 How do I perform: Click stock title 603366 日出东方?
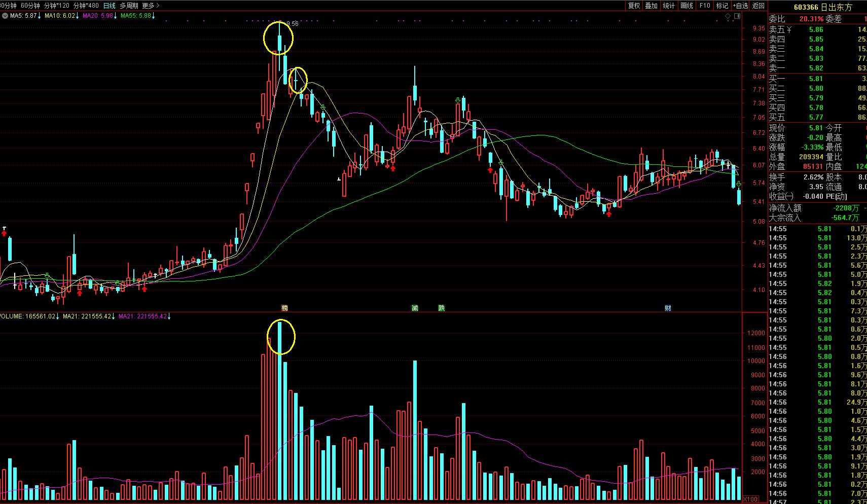tap(823, 7)
